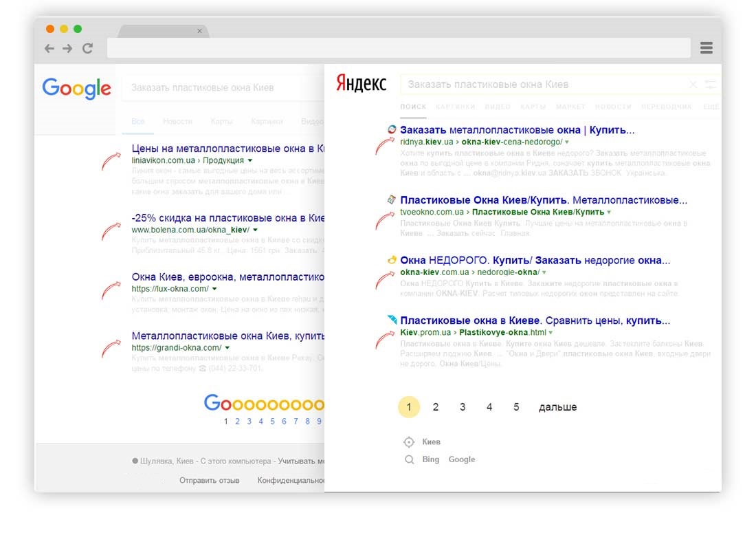Close the browser tab
The height and width of the screenshot is (533, 756).
[199, 31]
